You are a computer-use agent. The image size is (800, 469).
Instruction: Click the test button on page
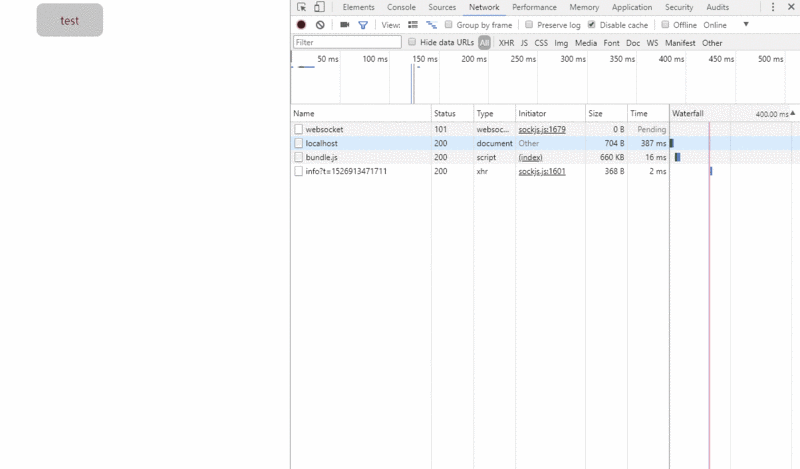[x=69, y=20]
